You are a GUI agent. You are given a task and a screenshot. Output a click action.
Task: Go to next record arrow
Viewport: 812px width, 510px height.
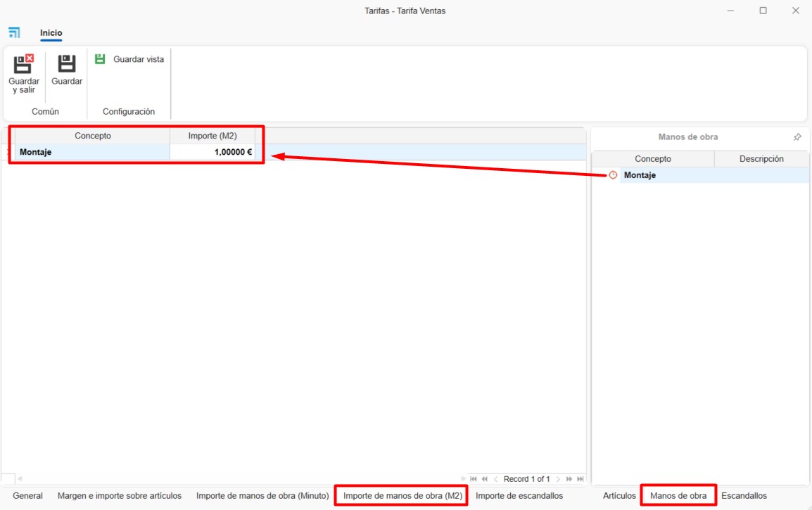tap(558, 479)
